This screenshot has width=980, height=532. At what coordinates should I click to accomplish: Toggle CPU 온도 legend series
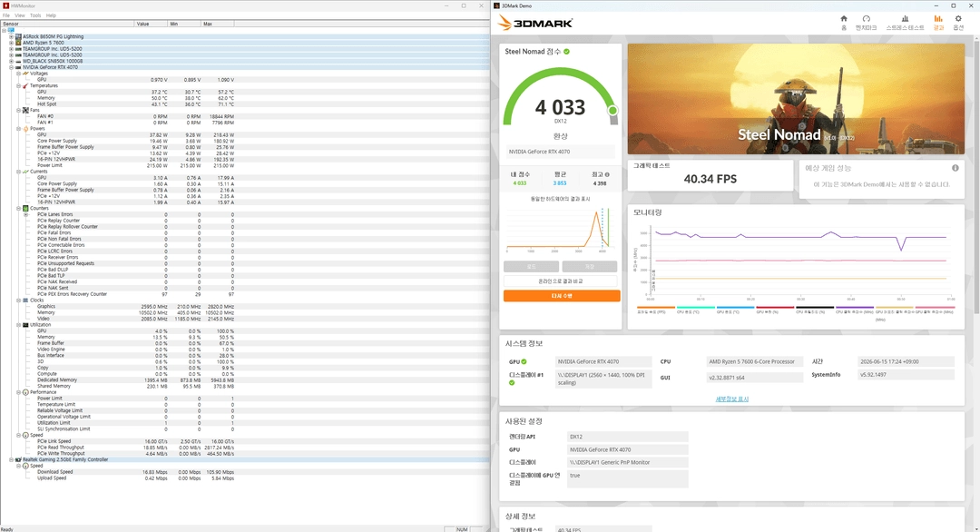696,310
